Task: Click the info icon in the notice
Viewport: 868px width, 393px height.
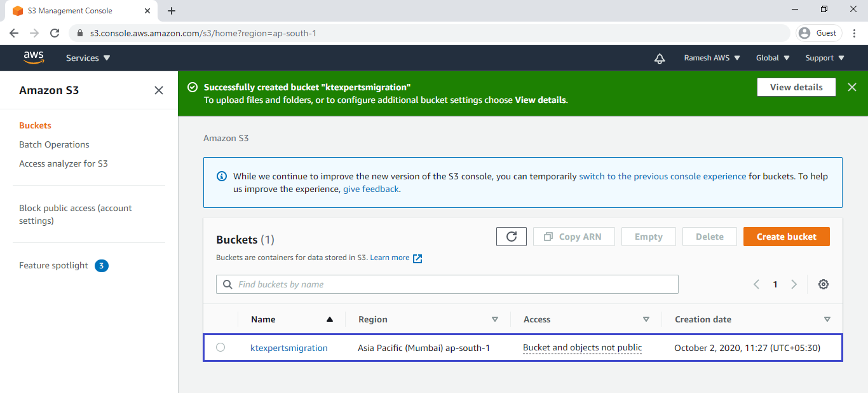Action: [221, 176]
